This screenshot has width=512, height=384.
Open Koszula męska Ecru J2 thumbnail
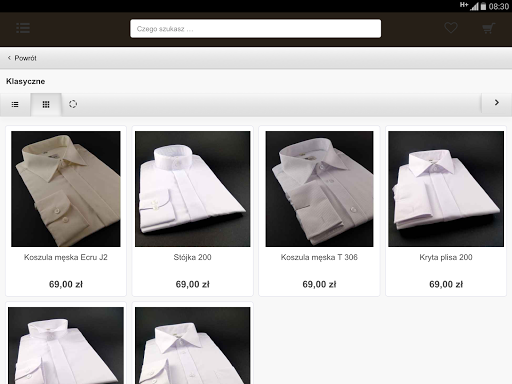pos(66,189)
